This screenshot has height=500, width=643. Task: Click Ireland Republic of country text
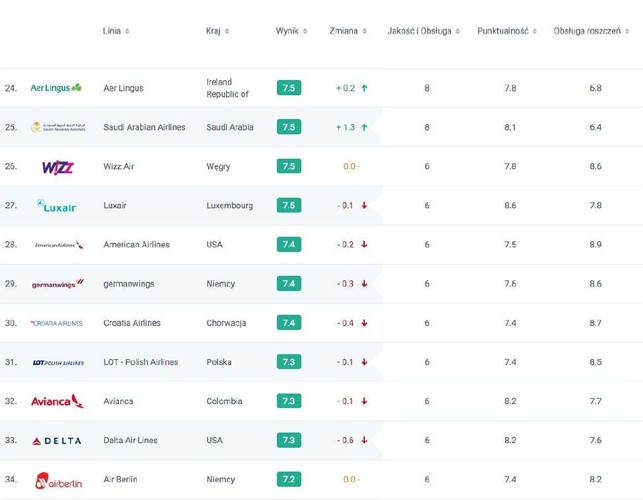click(228, 88)
